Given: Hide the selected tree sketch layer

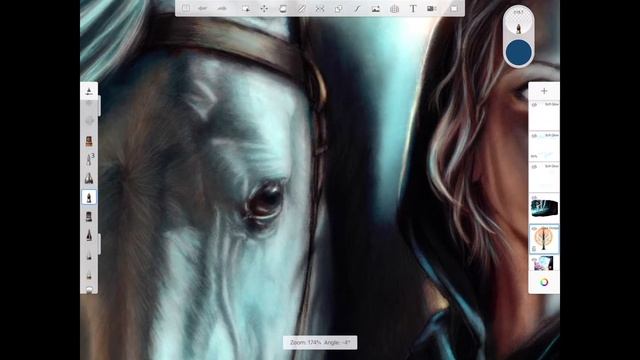Looking at the screenshot, I should [x=534, y=229].
